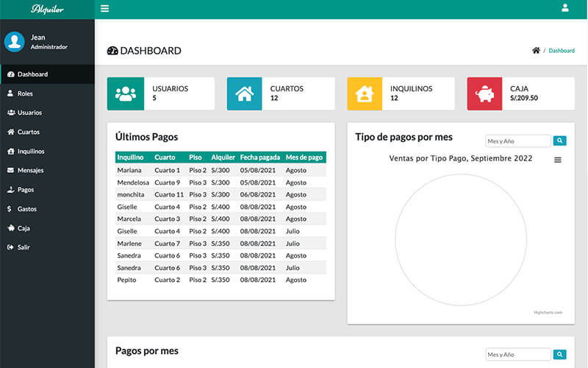Screen dimensions: 588x368
Task: Open the user profile icon in top bar
Action: (564, 9)
